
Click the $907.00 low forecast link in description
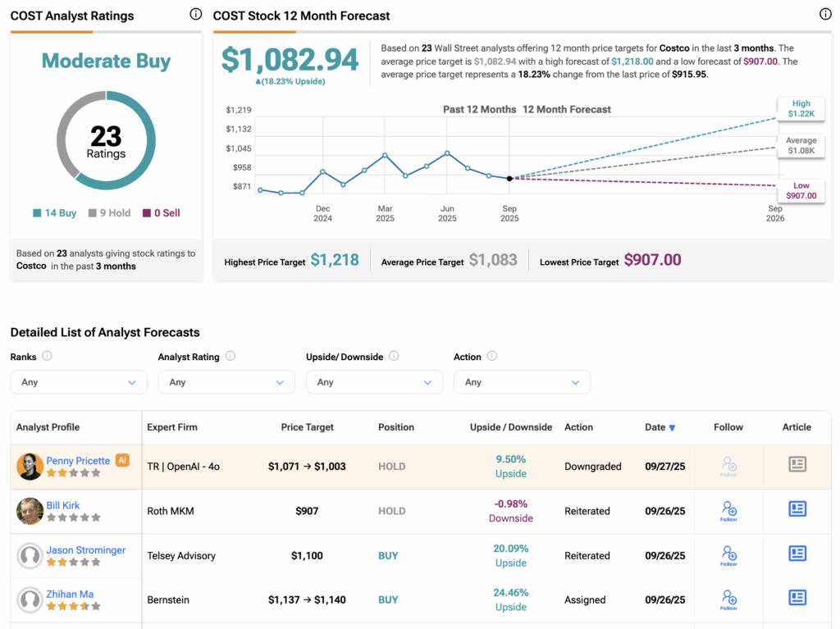(760, 61)
